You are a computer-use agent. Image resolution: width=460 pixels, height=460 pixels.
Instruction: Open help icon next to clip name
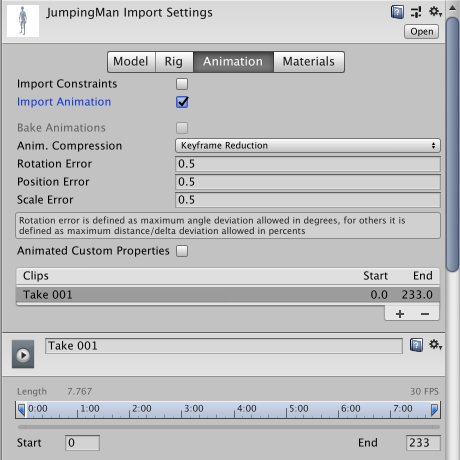click(x=416, y=345)
